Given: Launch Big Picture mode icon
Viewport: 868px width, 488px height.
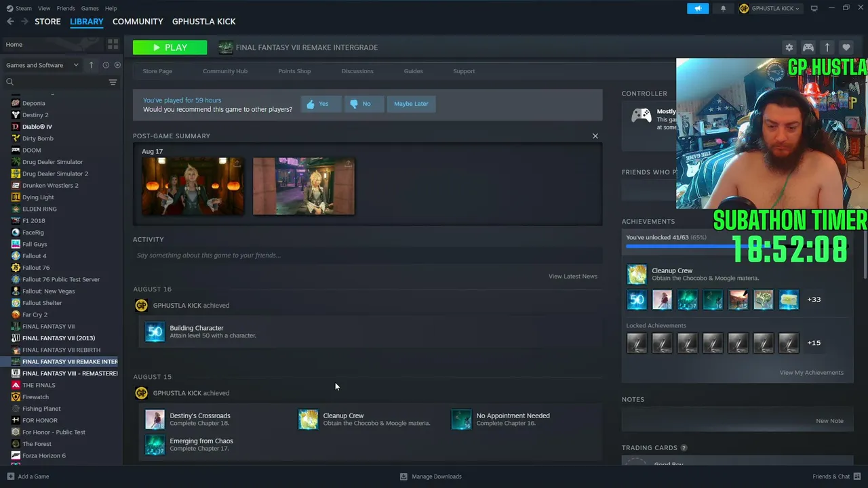Looking at the screenshot, I should pyautogui.click(x=814, y=8).
